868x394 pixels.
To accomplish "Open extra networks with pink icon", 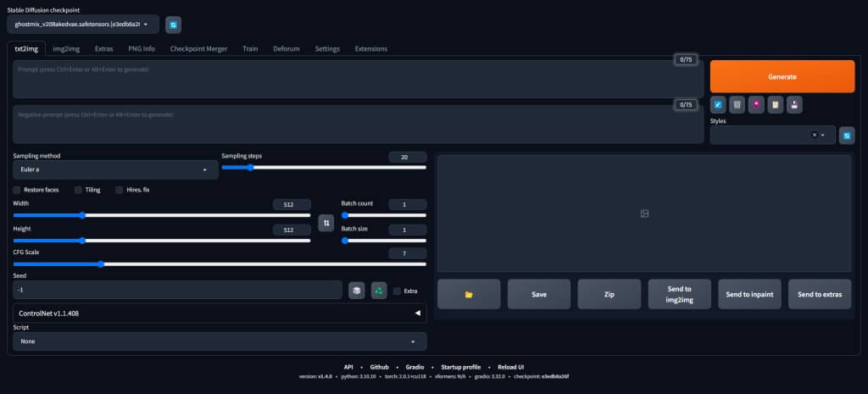I will click(x=756, y=104).
